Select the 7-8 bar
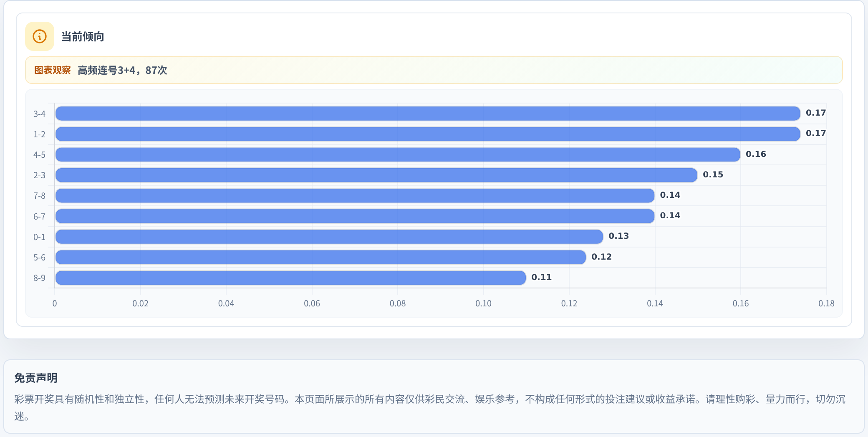868x437 pixels. (x=355, y=195)
